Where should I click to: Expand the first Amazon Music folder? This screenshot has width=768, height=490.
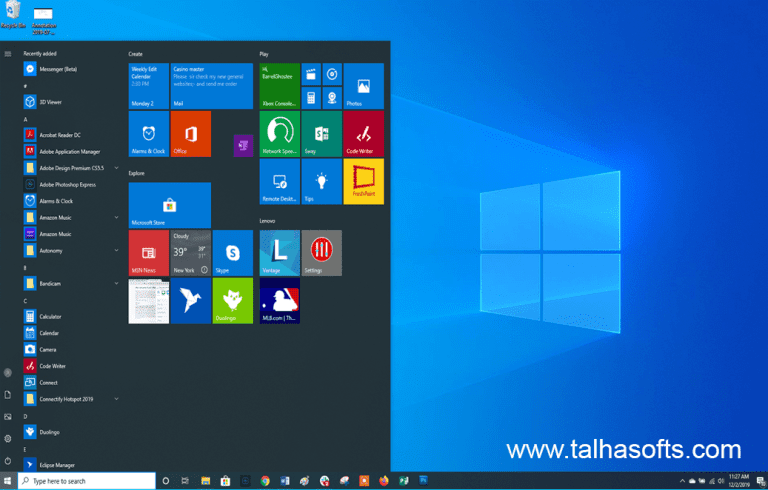[x=117, y=218]
